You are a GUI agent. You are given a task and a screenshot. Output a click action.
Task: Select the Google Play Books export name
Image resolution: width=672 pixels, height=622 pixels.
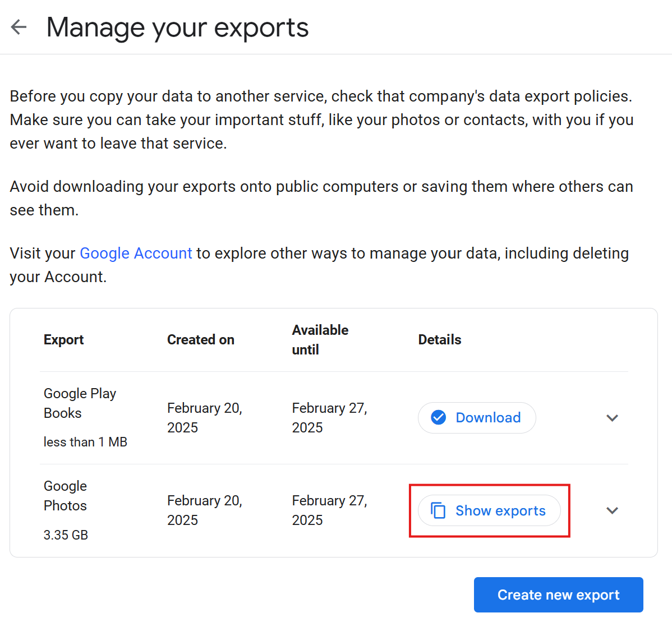coord(80,403)
